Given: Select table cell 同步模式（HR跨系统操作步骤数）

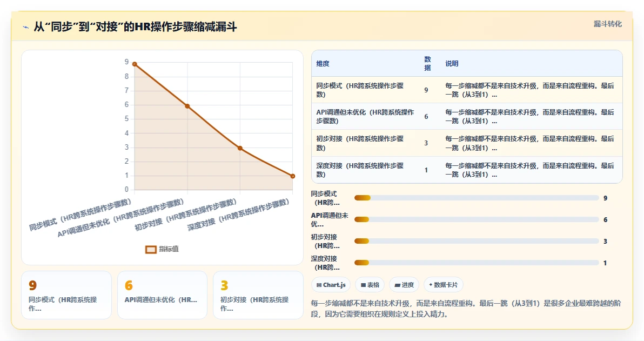Looking at the screenshot, I should tap(365, 90).
